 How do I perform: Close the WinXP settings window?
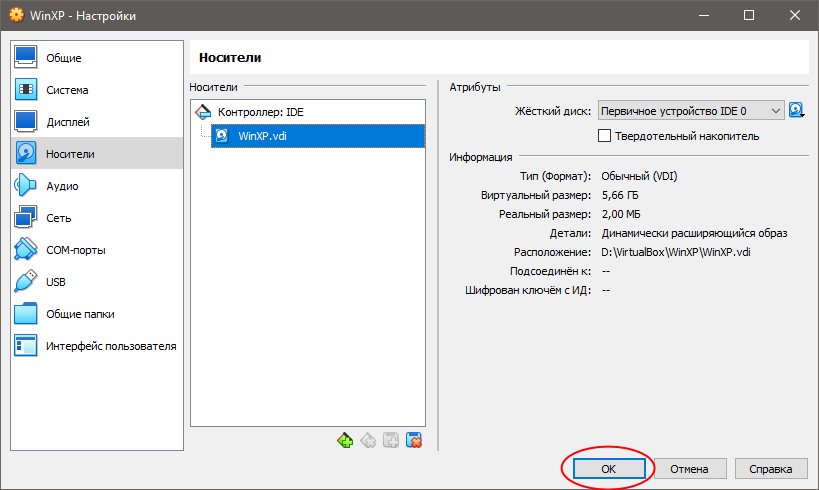(x=794, y=15)
